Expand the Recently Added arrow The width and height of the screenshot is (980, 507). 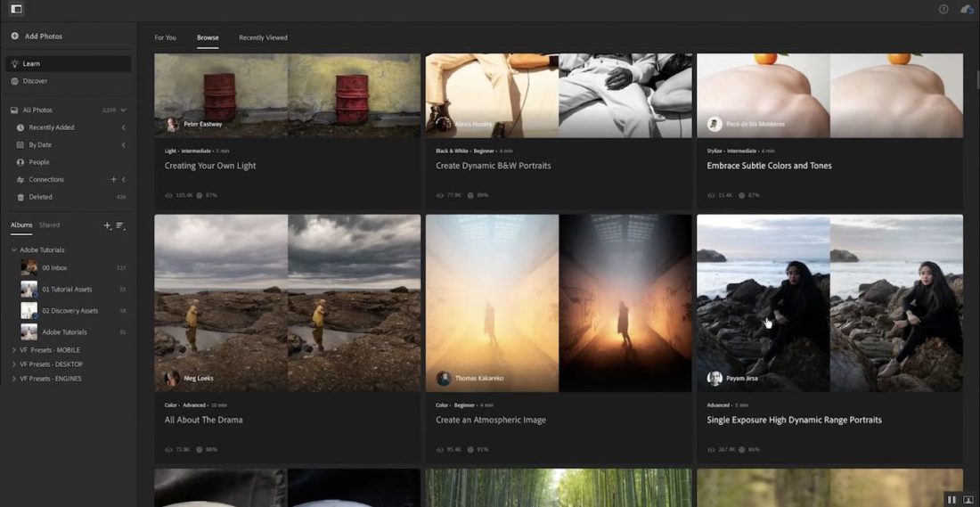tap(123, 127)
